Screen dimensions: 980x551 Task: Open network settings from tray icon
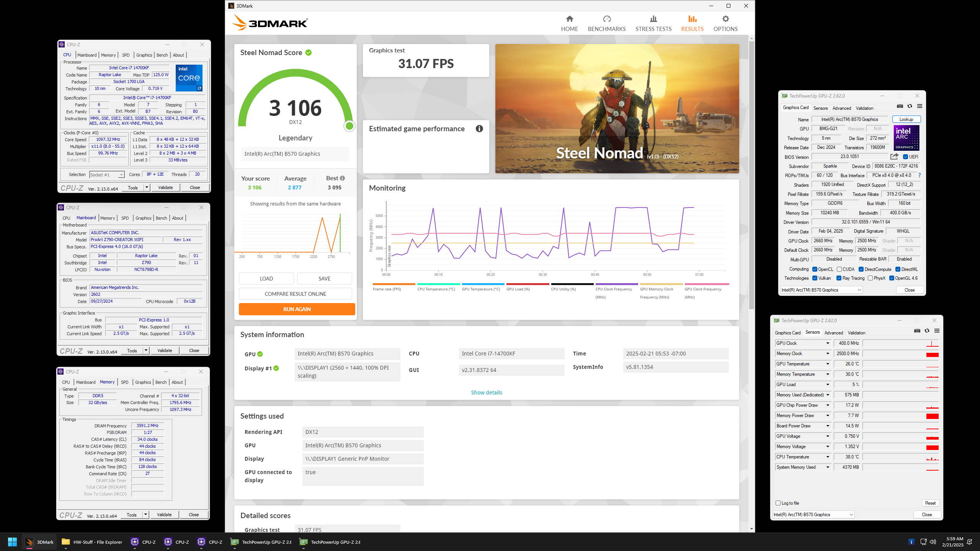pyautogui.click(x=923, y=542)
